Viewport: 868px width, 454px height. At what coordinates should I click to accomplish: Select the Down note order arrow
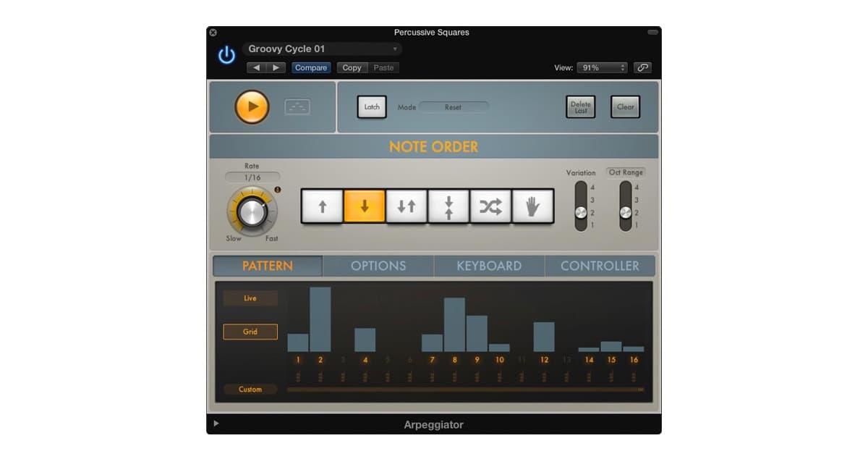tap(365, 206)
